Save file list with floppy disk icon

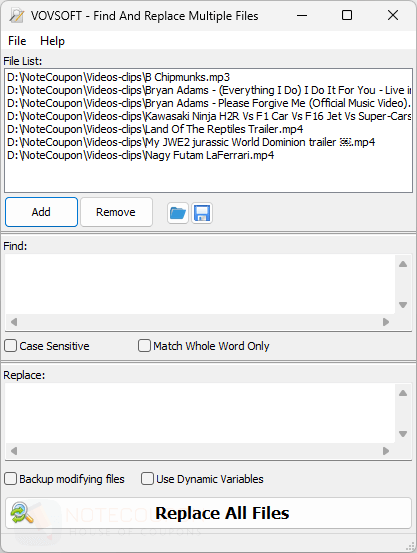(x=202, y=213)
